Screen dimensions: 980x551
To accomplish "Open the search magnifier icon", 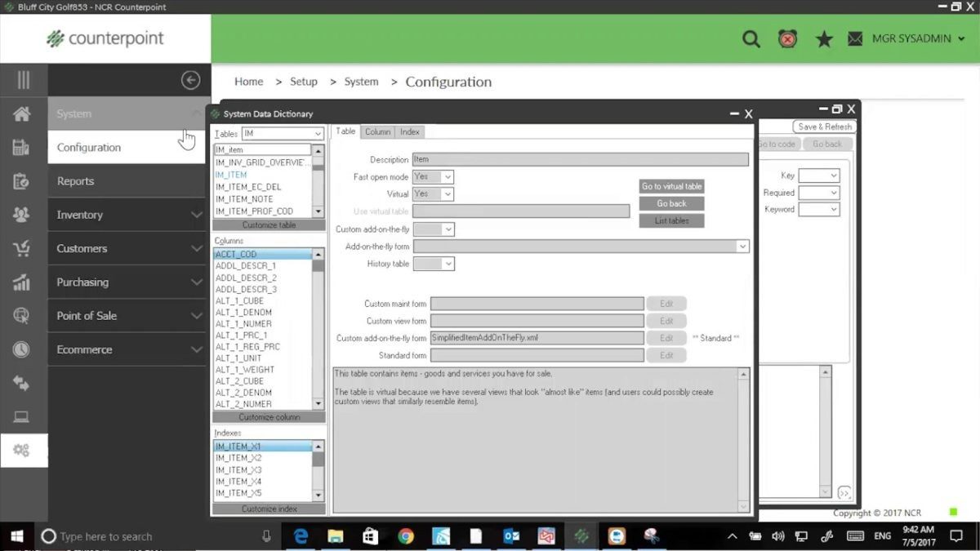I will [x=751, y=38].
